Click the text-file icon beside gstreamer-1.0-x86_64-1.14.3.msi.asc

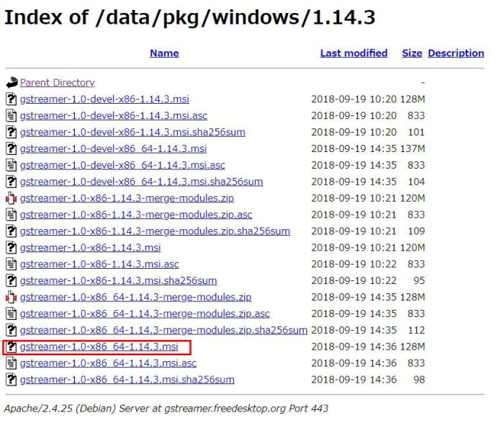click(x=12, y=363)
